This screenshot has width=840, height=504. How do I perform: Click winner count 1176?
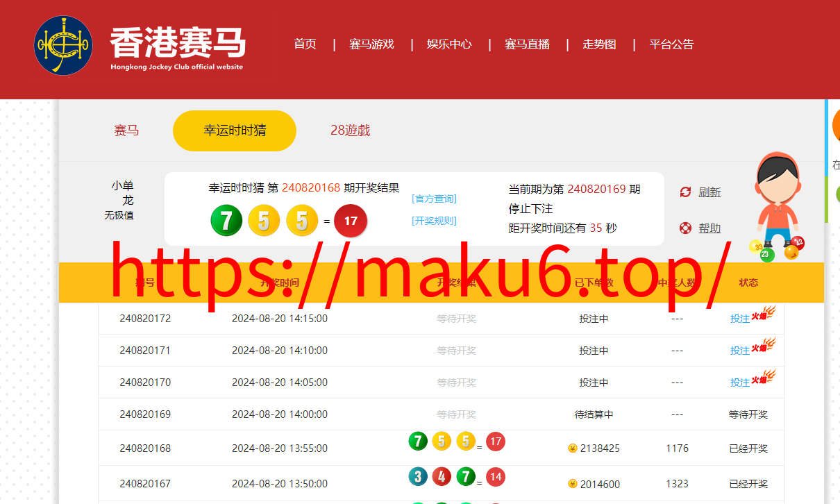point(677,448)
